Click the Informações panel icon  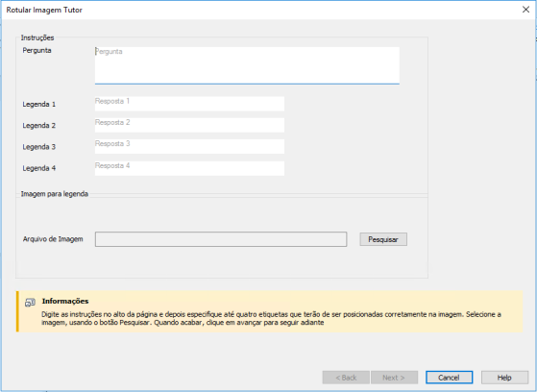30,303
